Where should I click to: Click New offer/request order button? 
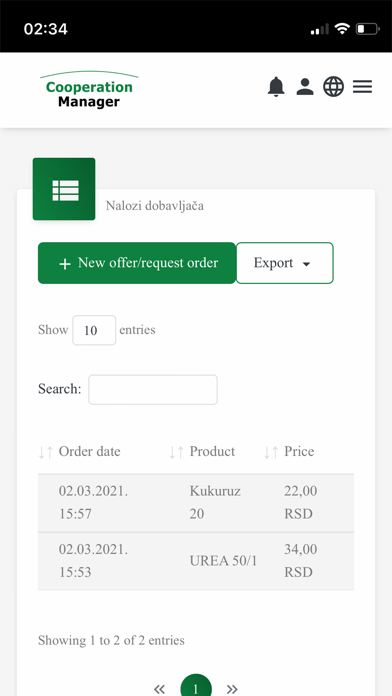tap(137, 263)
